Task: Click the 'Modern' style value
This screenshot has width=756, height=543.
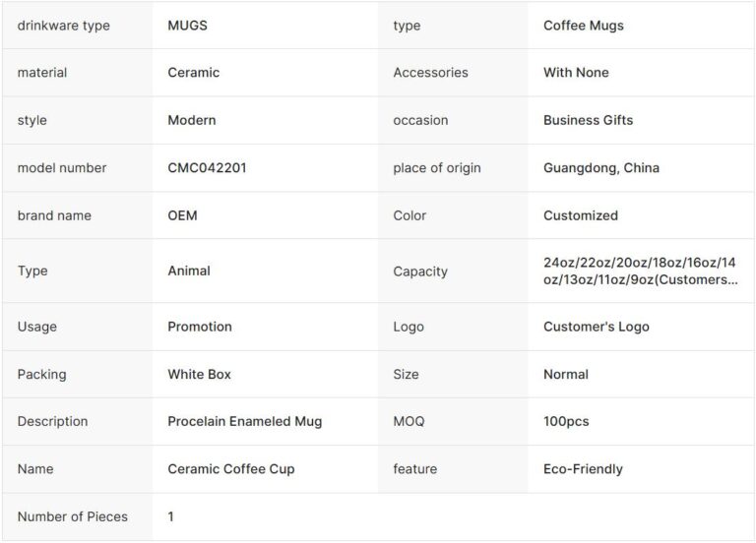Action: pyautogui.click(x=192, y=120)
